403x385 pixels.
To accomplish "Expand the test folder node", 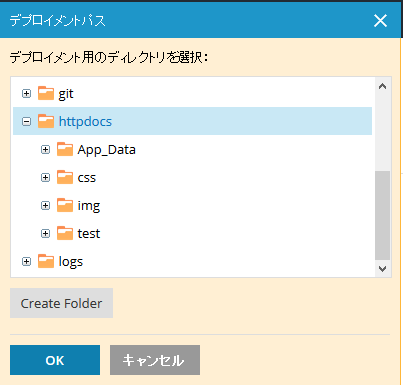I will point(45,234).
